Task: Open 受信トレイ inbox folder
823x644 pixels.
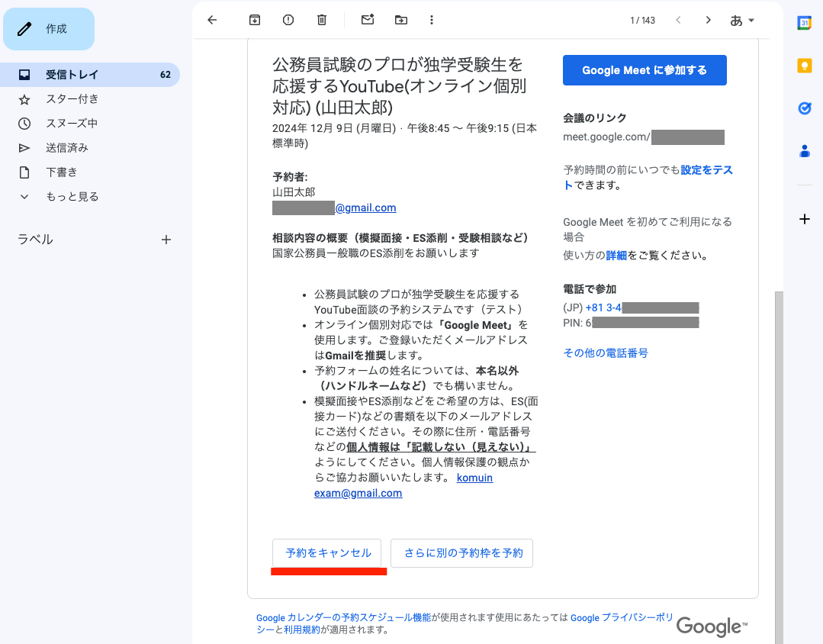Action: [90, 75]
